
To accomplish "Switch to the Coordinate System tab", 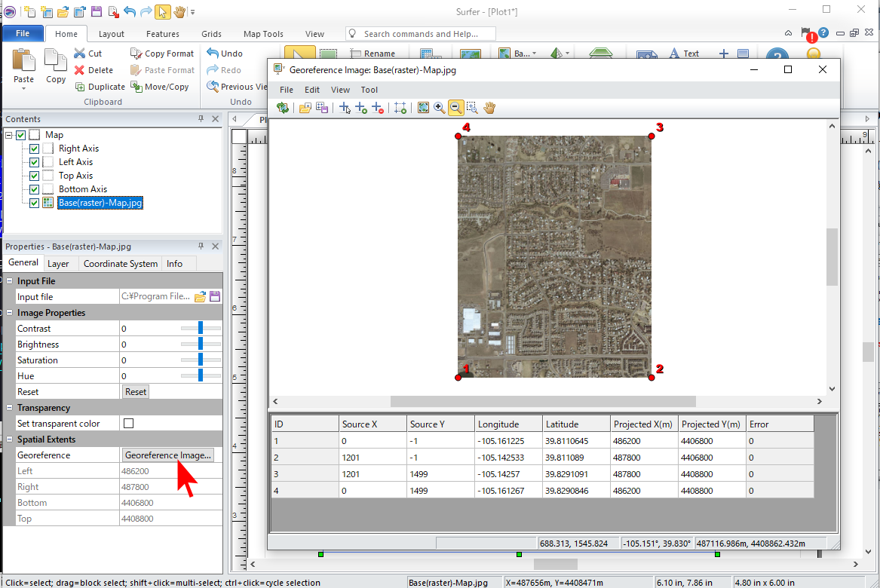I will click(121, 264).
